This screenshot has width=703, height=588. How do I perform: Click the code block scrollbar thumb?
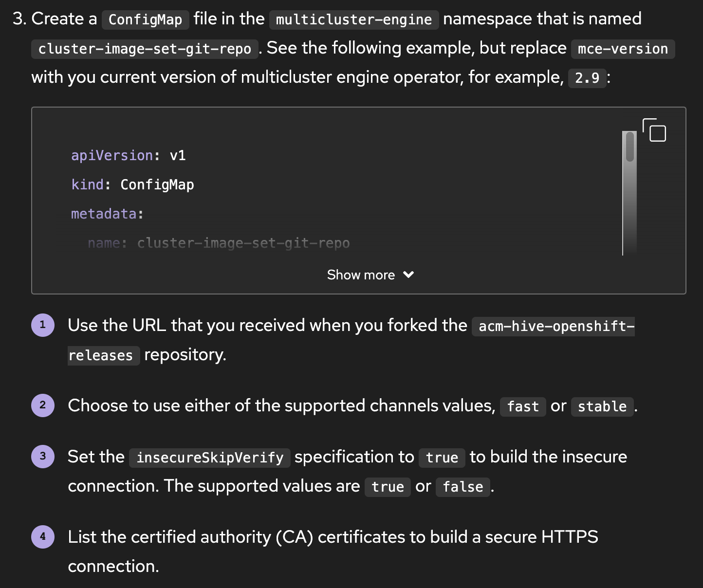(x=630, y=147)
